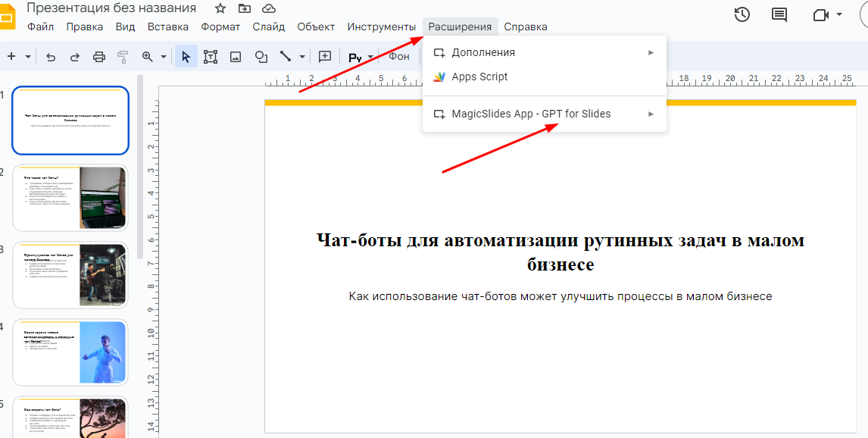This screenshot has width=868, height=438.
Task: Click slide title 'Чат-боты для автоматизации'
Action: click(560, 252)
